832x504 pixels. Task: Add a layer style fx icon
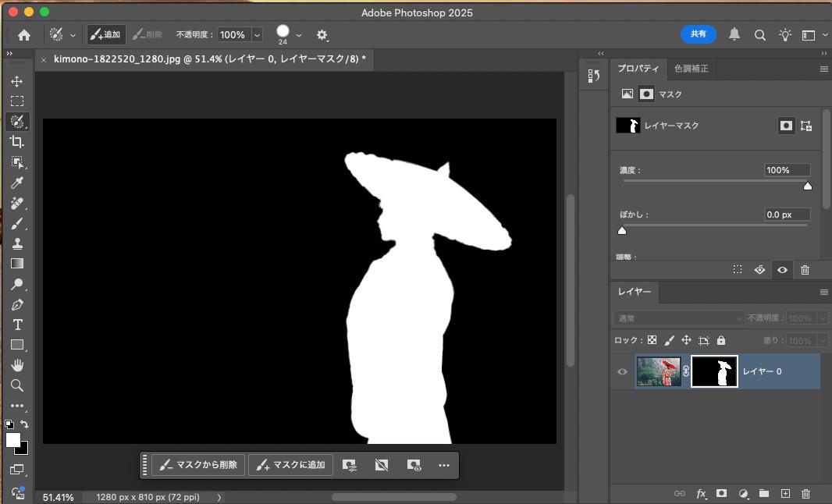tap(702, 493)
